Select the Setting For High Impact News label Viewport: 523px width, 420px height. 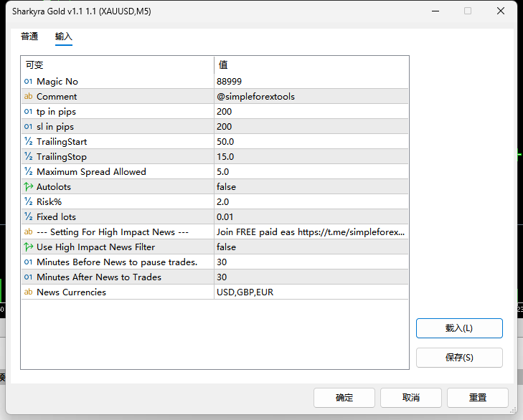pos(113,232)
